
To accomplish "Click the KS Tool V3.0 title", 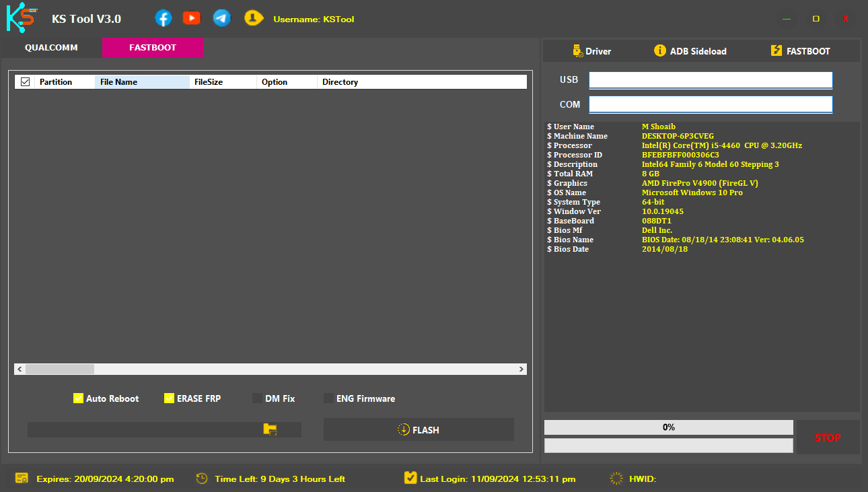I will click(x=86, y=19).
